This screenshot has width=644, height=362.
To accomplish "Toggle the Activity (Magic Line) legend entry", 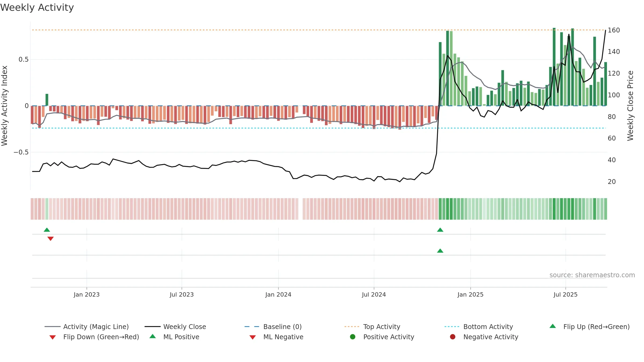I will point(87,327).
